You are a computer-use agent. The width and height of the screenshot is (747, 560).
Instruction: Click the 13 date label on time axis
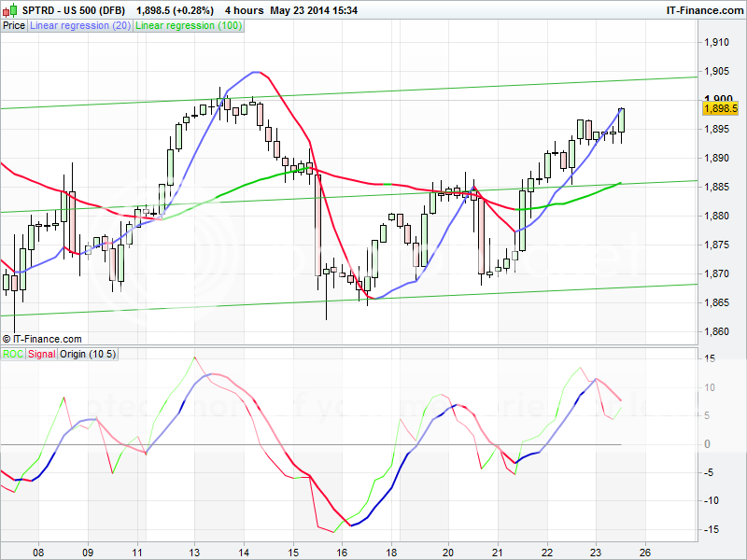point(194,551)
